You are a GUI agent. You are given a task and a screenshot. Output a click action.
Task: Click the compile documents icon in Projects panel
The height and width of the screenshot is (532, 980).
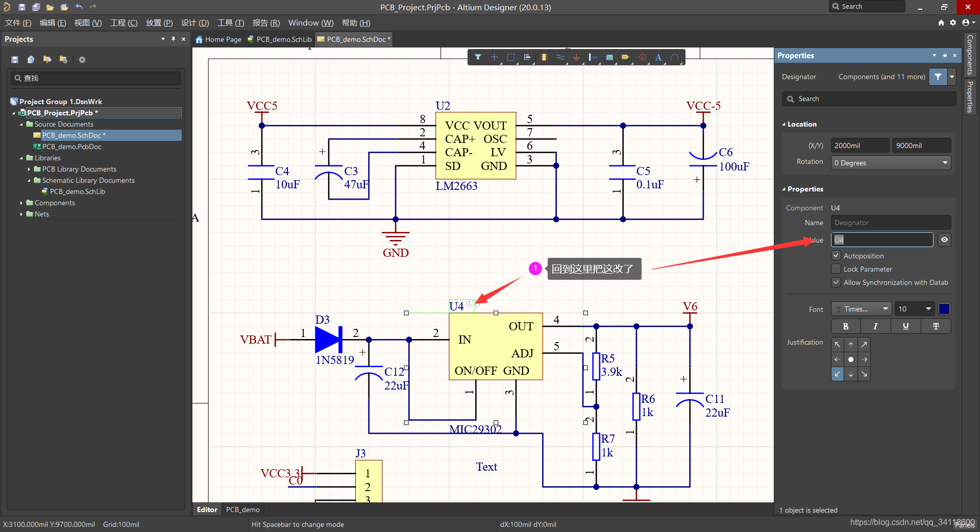(x=31, y=60)
